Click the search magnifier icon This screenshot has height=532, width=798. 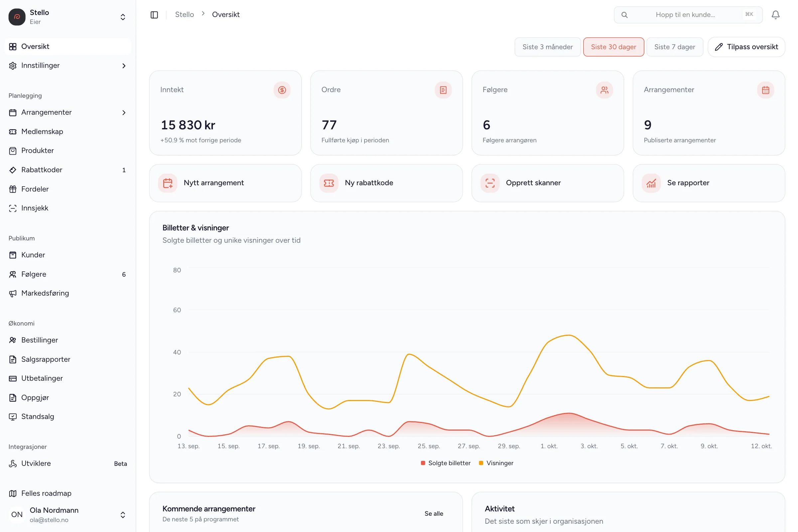click(x=624, y=15)
